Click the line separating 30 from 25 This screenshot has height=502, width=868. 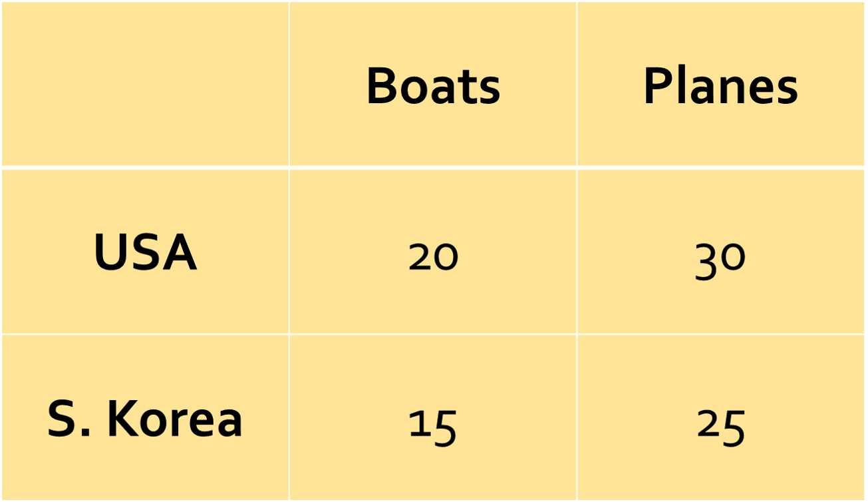click(x=721, y=334)
